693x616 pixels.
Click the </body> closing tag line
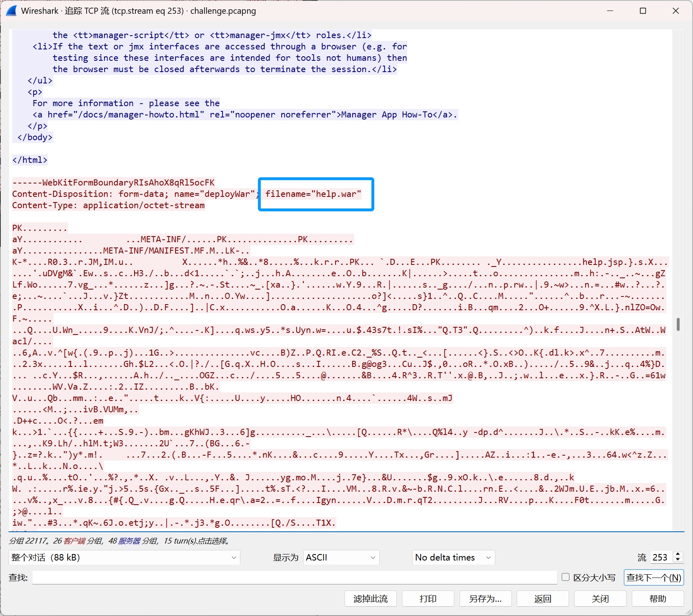click(x=35, y=137)
